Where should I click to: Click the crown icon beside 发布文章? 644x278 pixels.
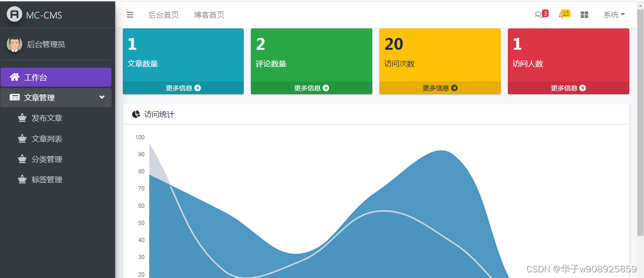pos(22,118)
